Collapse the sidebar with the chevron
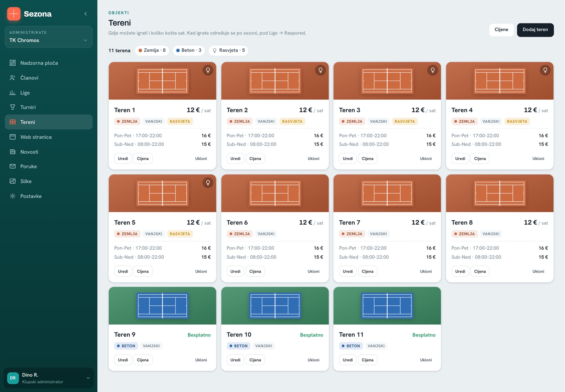This screenshot has height=392, width=565. tap(86, 14)
